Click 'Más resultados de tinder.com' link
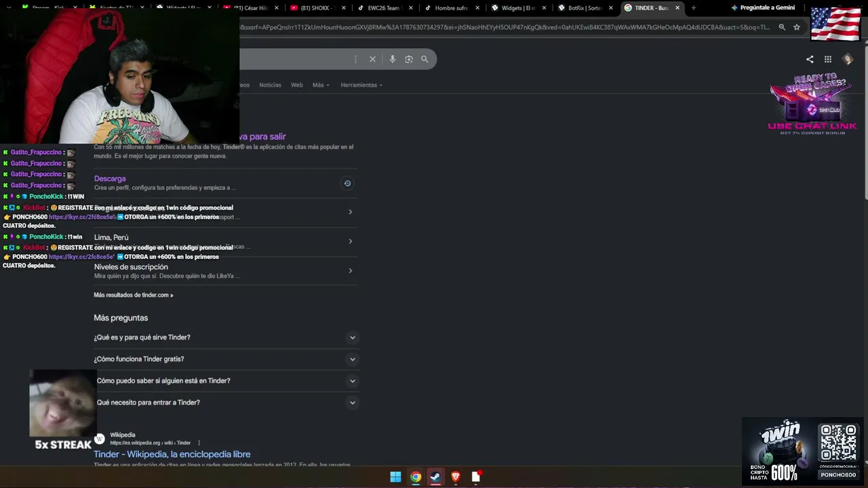The height and width of the screenshot is (488, 868). (x=134, y=296)
